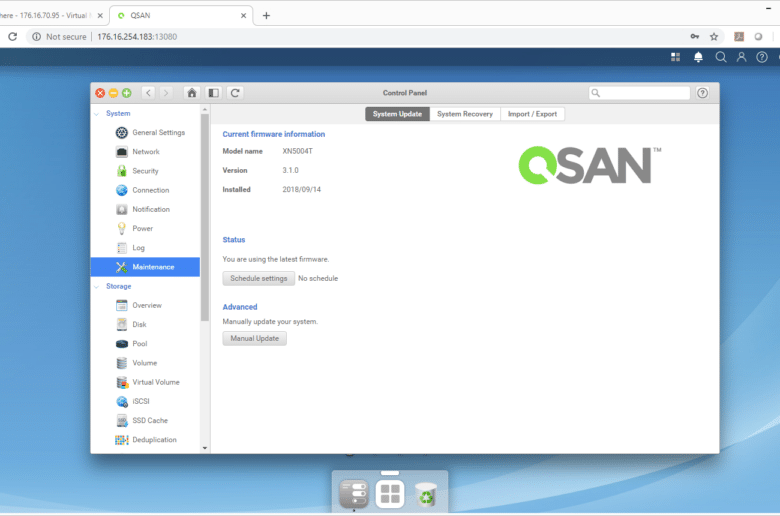Open the Virtual Volume item
The image size is (780, 516).
tap(148, 382)
